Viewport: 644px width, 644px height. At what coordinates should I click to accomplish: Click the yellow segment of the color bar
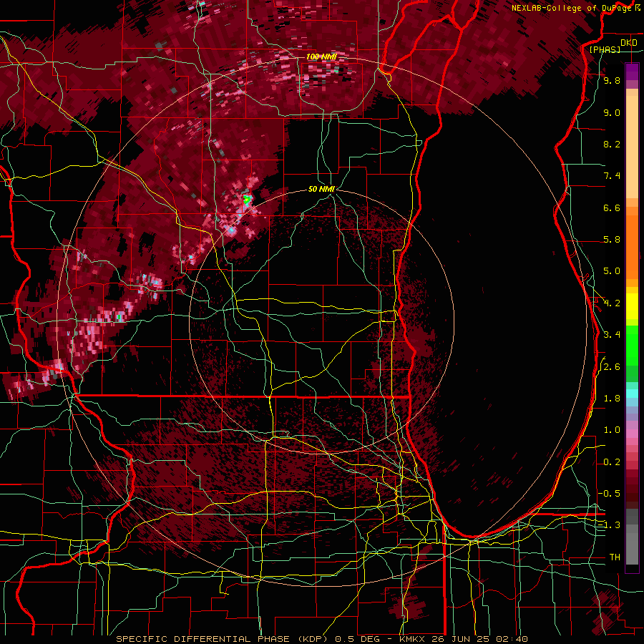(x=632, y=306)
